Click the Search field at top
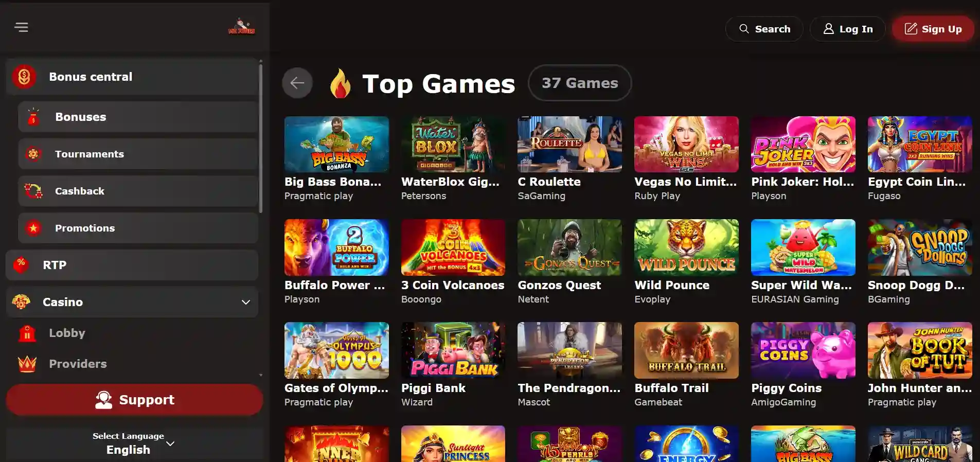The width and height of the screenshot is (980, 462). click(x=764, y=29)
